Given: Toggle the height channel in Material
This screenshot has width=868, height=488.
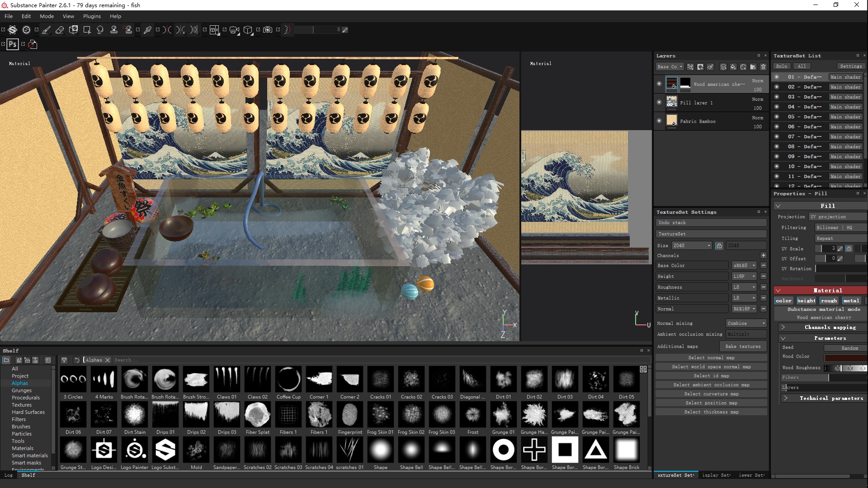Looking at the screenshot, I should point(807,301).
